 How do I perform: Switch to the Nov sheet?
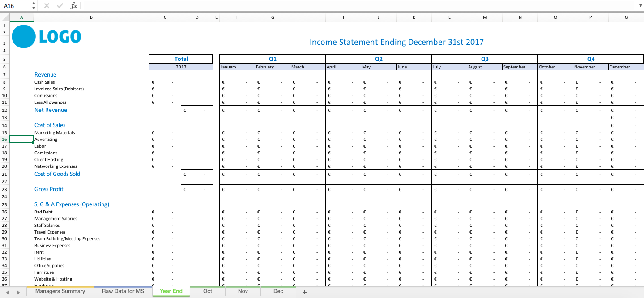(242, 291)
